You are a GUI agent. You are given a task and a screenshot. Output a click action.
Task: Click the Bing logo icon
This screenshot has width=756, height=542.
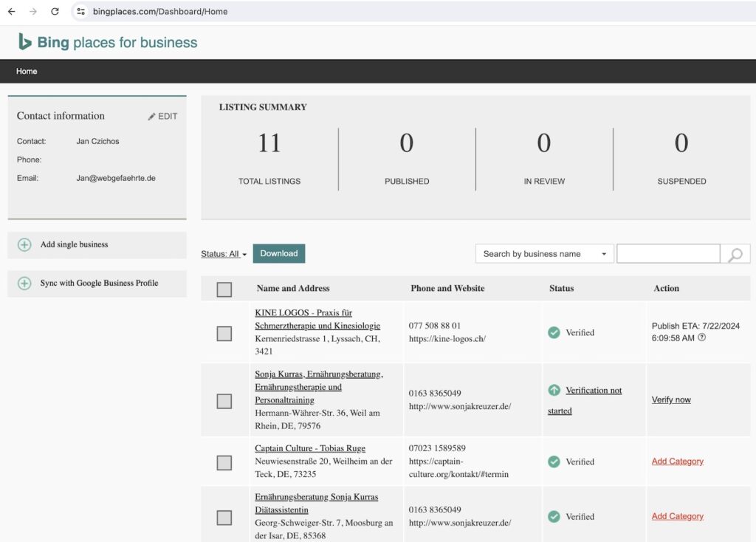pos(24,41)
